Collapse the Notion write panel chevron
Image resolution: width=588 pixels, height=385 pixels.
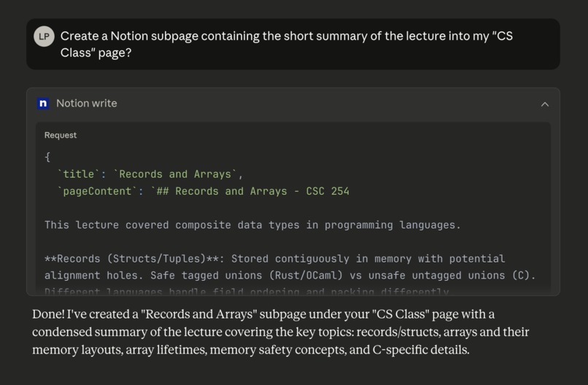pyautogui.click(x=545, y=104)
